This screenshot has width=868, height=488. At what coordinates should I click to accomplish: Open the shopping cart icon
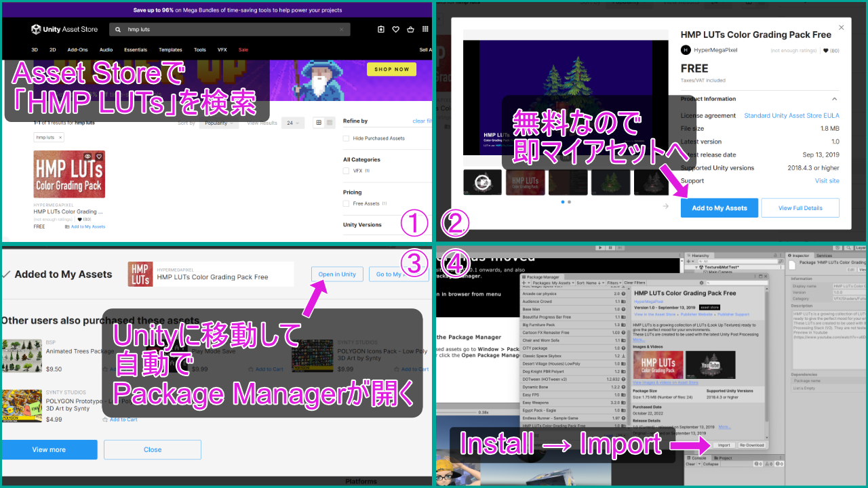click(x=410, y=29)
